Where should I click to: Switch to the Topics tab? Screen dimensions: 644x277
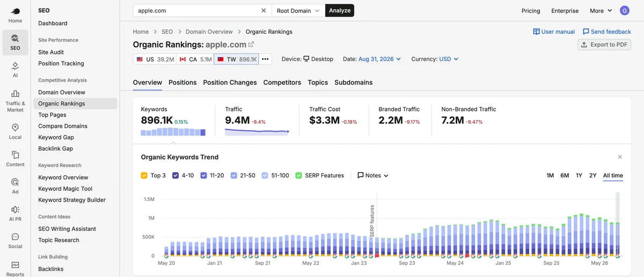[318, 83]
